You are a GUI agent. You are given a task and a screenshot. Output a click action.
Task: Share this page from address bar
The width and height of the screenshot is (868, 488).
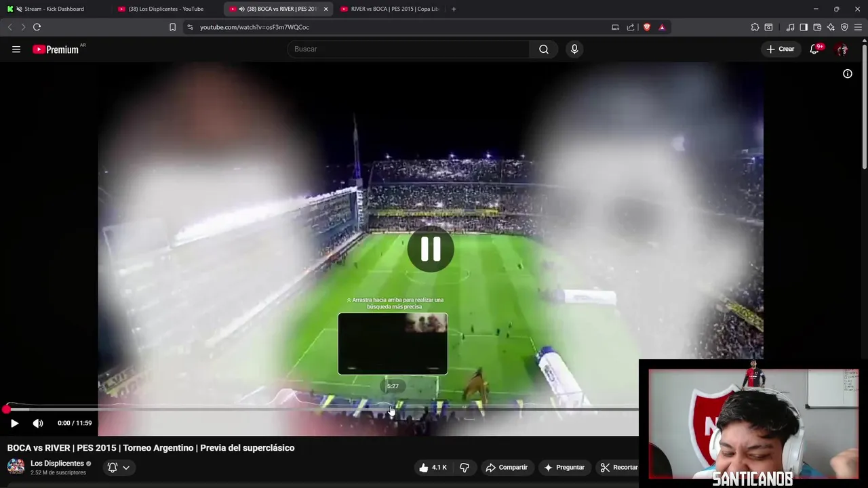[x=631, y=27]
